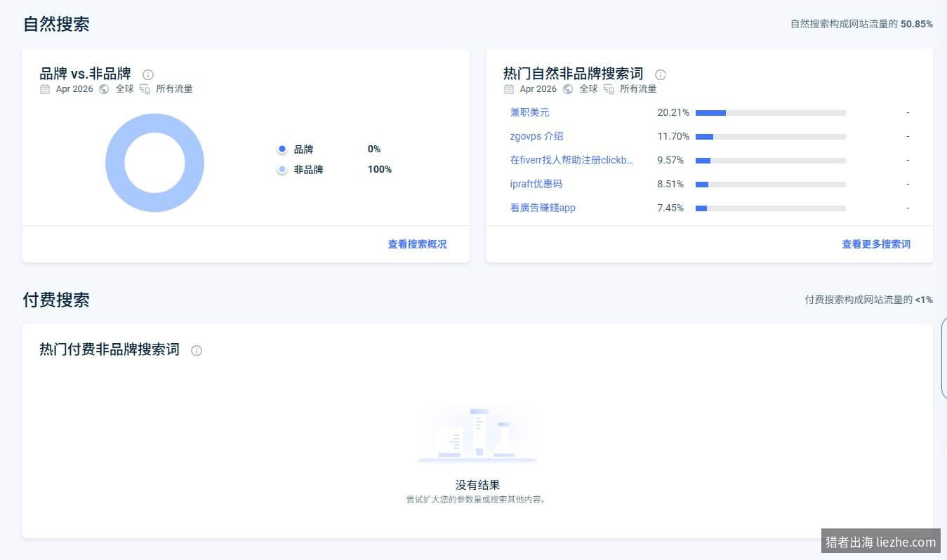Click globe icon in 品牌 vs.非品牌 card
947x560 pixels.
tap(104, 89)
